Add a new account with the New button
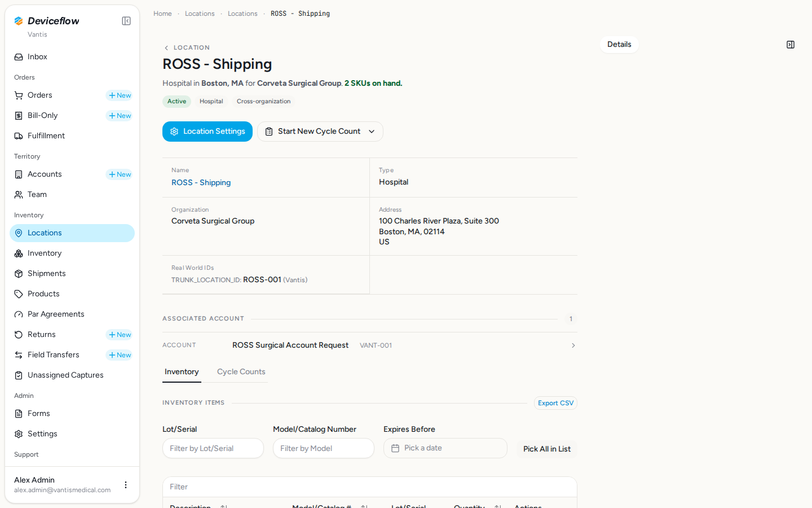Image resolution: width=812 pixels, height=508 pixels. click(120, 174)
